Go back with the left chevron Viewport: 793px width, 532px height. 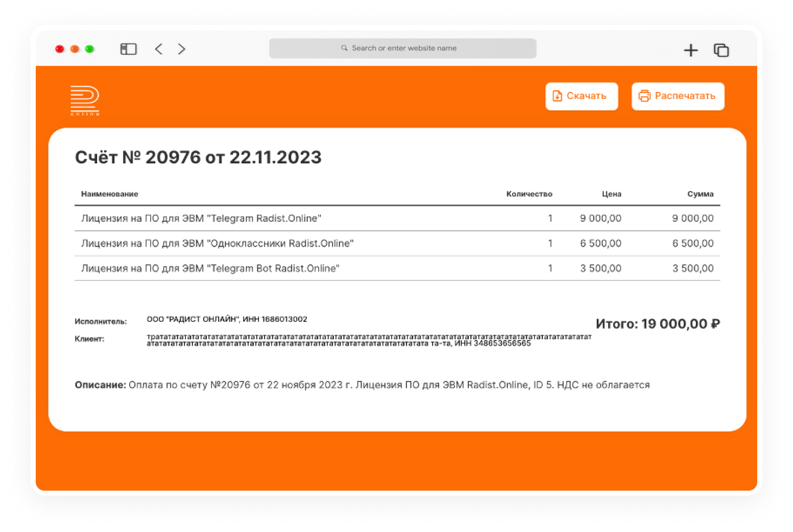159,49
